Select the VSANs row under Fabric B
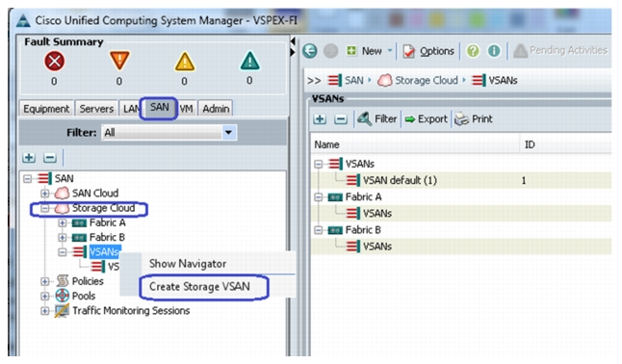The width and height of the screenshot is (622, 364). (x=461, y=247)
